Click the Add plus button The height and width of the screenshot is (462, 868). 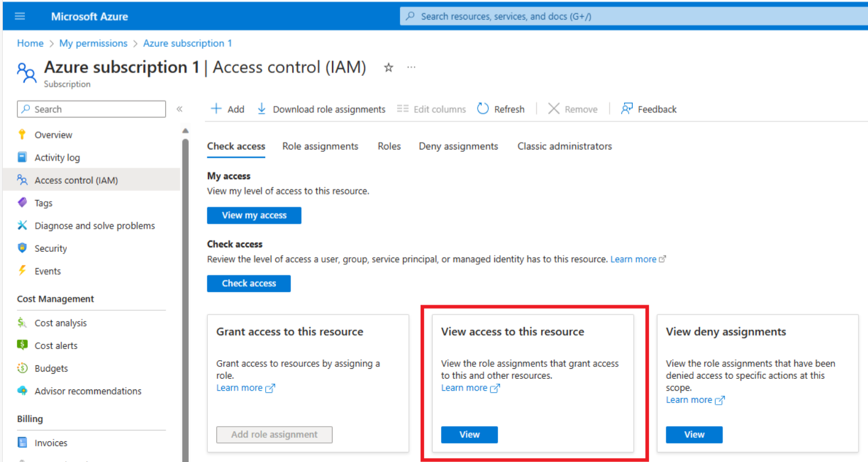[x=227, y=109]
